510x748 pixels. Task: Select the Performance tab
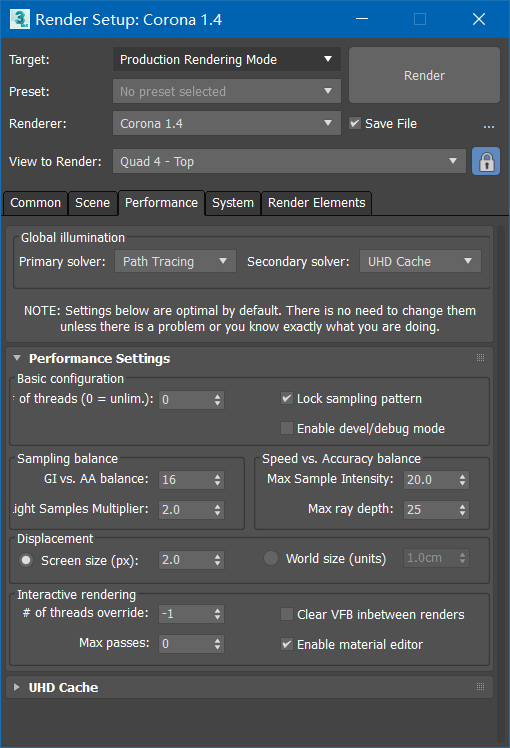pos(161,203)
